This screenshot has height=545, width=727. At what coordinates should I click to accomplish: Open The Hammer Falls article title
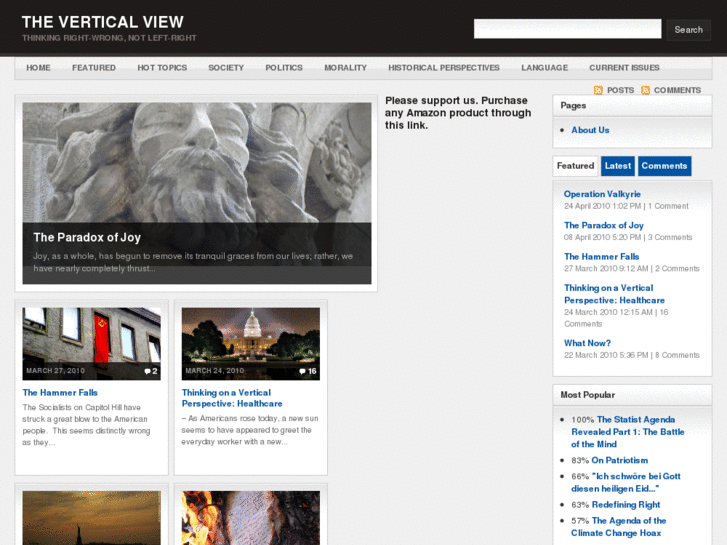[60, 393]
